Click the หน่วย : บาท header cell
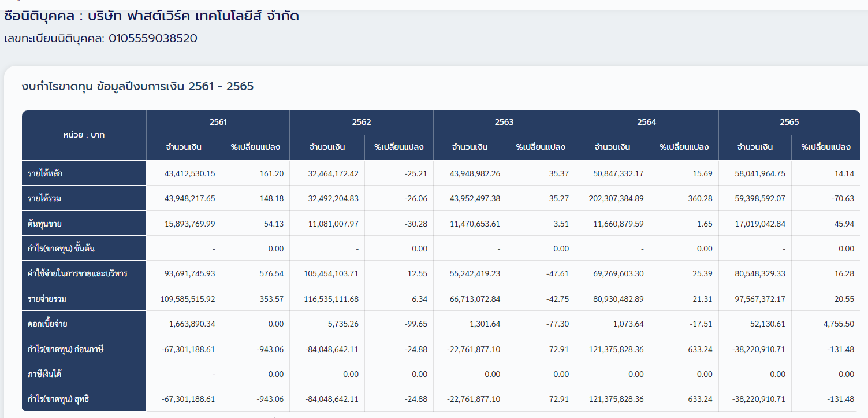Viewport: 868px width, 418px height. coord(84,135)
